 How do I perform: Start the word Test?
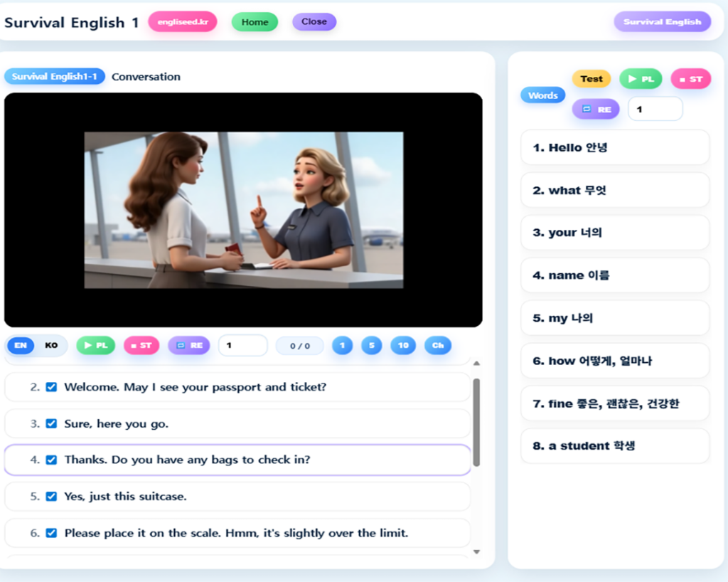click(x=591, y=79)
